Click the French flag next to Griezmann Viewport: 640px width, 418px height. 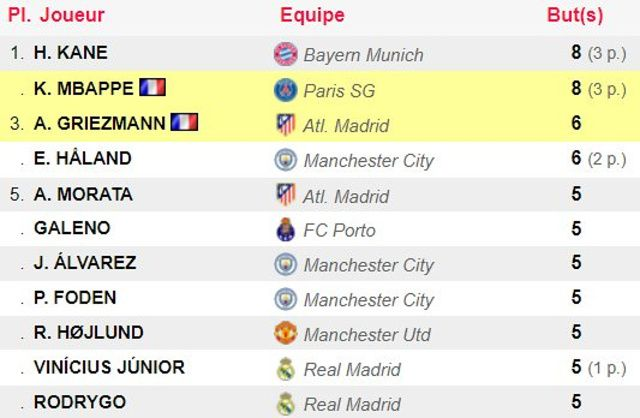pos(184,122)
